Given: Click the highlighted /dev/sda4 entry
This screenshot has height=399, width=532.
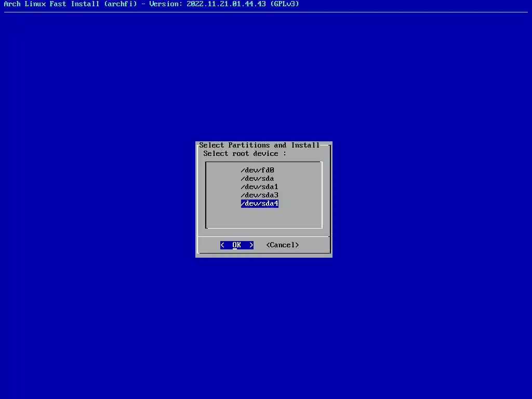Looking at the screenshot, I should pyautogui.click(x=260, y=204).
